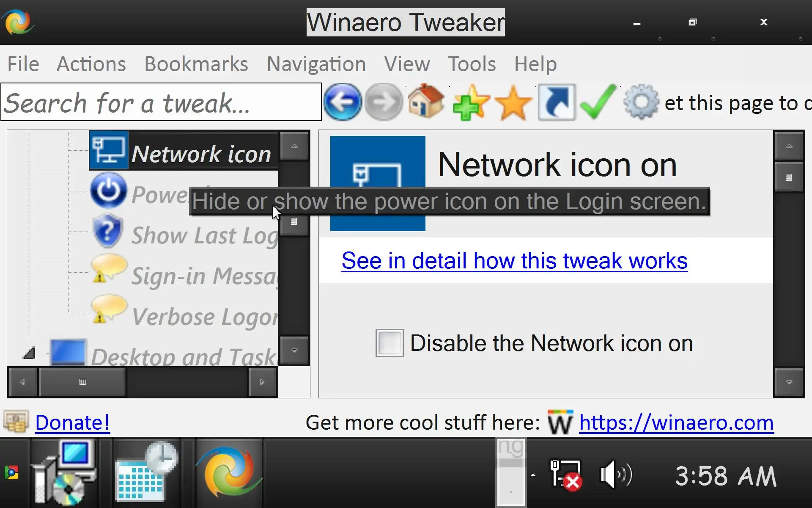Click tree horizontal scroll right arrow
The height and width of the screenshot is (508, 812).
click(262, 382)
